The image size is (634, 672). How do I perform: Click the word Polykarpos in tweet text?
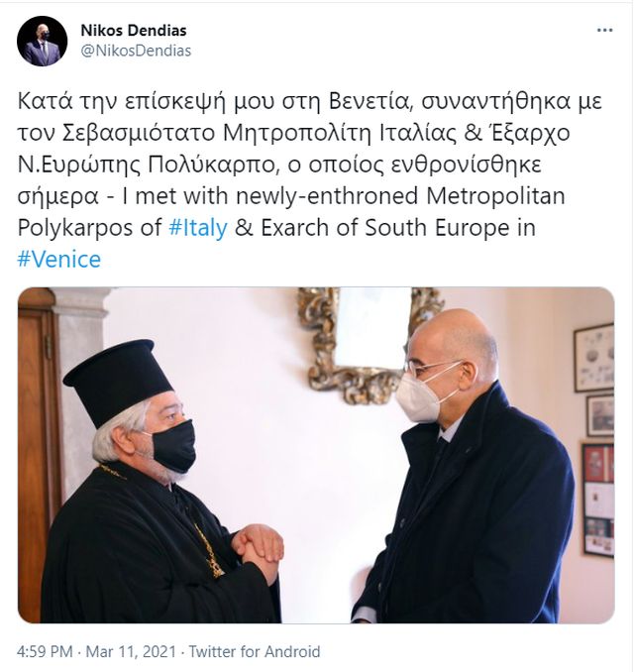(75, 228)
